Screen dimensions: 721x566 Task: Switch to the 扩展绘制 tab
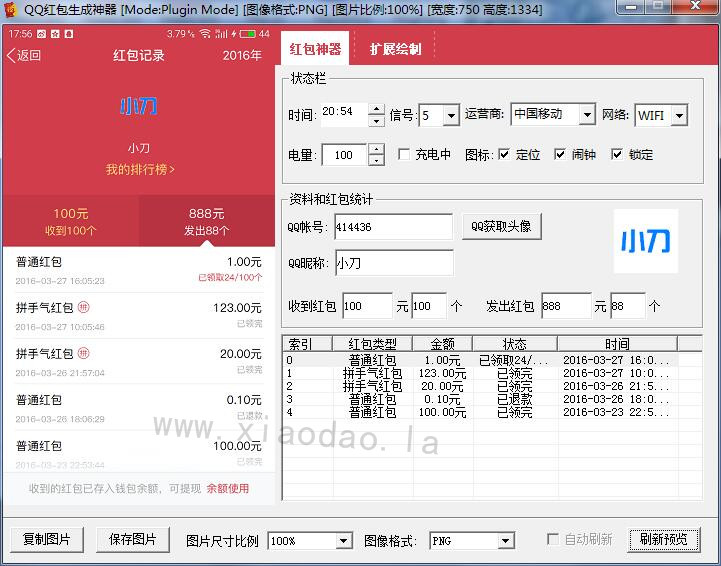pyautogui.click(x=395, y=49)
